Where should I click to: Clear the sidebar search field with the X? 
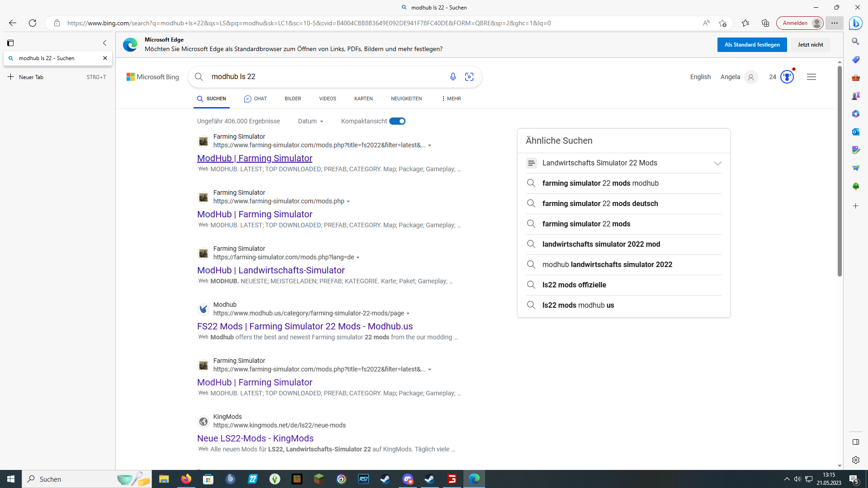click(x=105, y=58)
